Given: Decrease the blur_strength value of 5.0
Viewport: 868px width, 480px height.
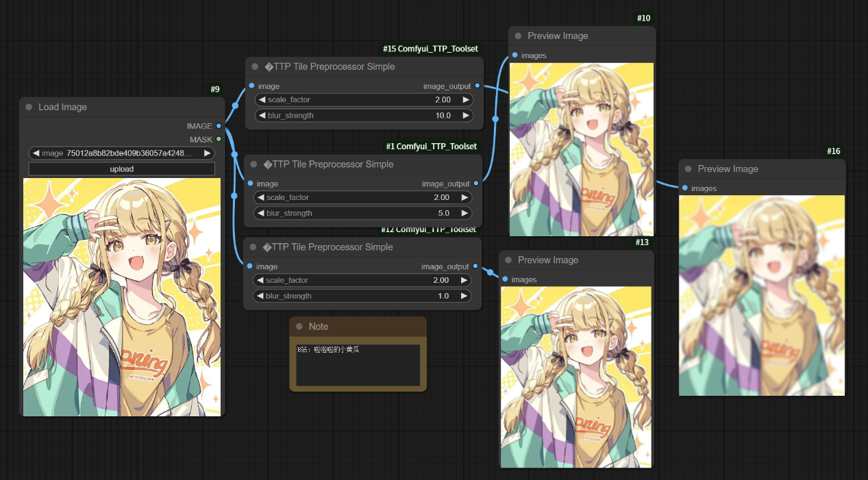Looking at the screenshot, I should 261,213.
